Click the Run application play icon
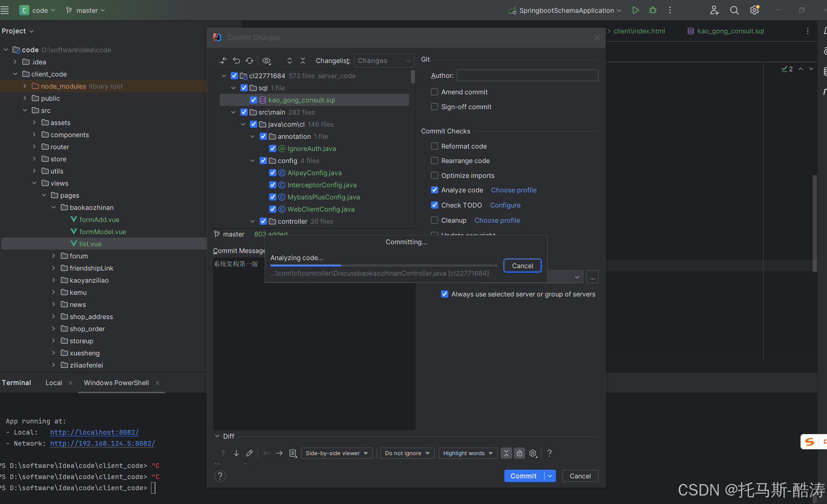The image size is (827, 504). click(636, 10)
